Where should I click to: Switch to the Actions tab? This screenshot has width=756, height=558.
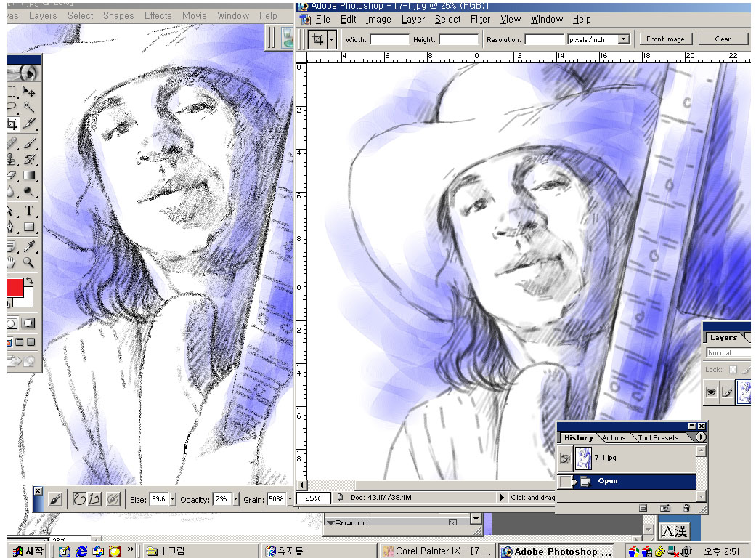[614, 438]
